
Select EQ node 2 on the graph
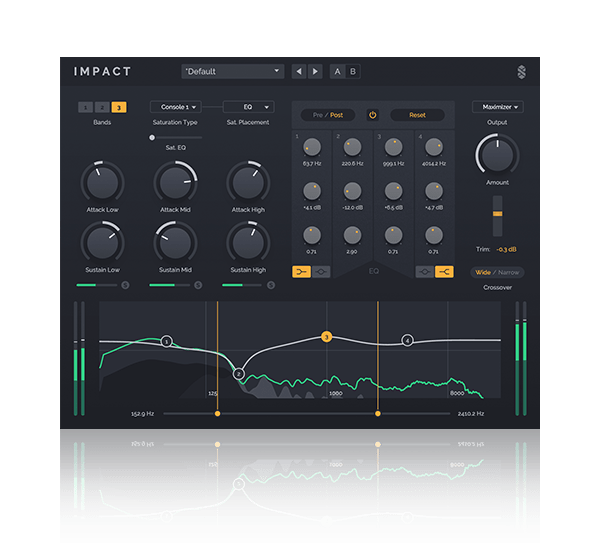coord(239,374)
